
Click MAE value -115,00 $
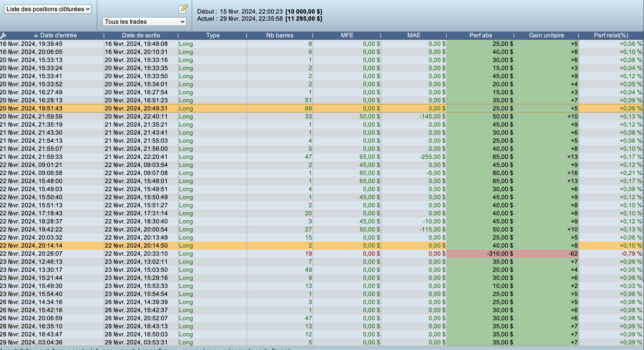point(432,229)
